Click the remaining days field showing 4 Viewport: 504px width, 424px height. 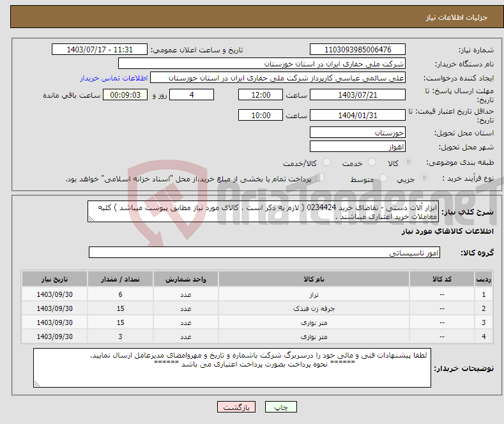[192, 95]
